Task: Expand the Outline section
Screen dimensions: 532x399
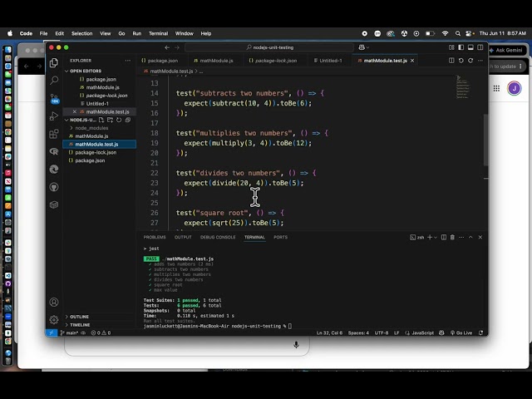Action: pos(79,317)
